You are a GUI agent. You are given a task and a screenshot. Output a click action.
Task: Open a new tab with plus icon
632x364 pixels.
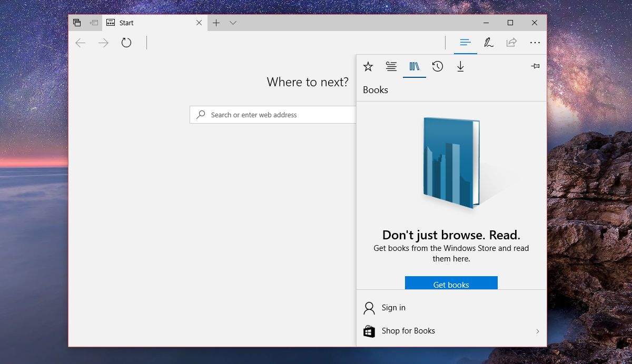click(216, 23)
